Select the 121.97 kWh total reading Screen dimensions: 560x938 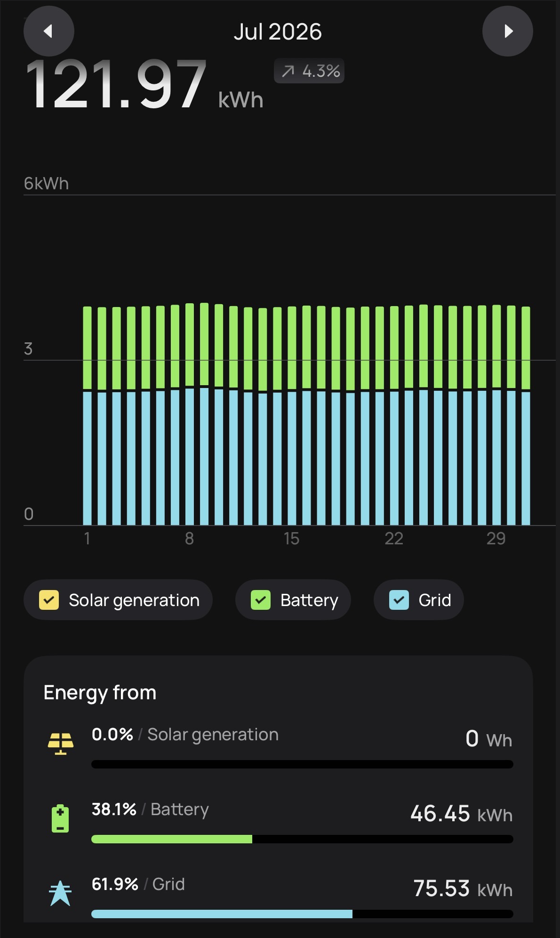(x=144, y=85)
